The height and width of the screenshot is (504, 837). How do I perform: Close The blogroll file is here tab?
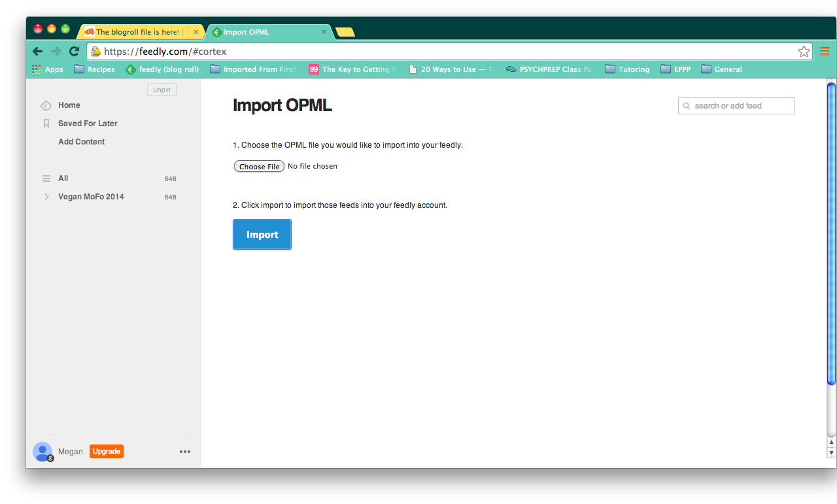pos(196,32)
